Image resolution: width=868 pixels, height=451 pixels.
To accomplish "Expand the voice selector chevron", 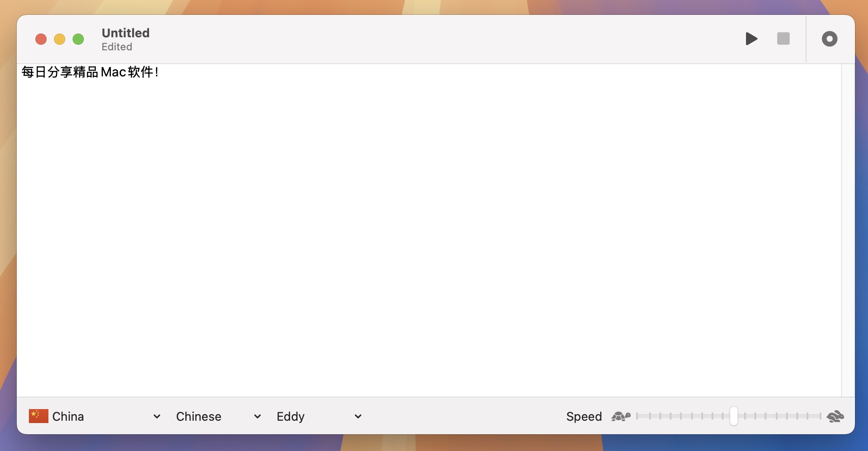I will pyautogui.click(x=357, y=416).
